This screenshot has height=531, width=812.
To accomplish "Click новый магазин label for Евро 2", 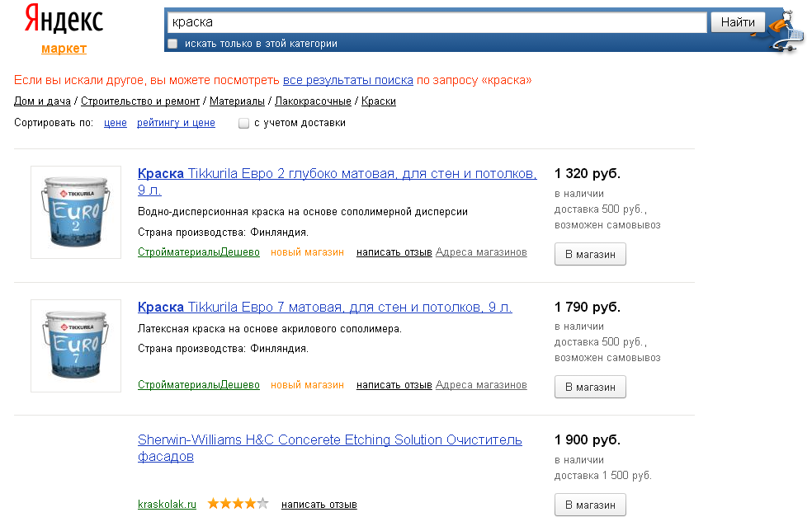I will click(x=307, y=252).
